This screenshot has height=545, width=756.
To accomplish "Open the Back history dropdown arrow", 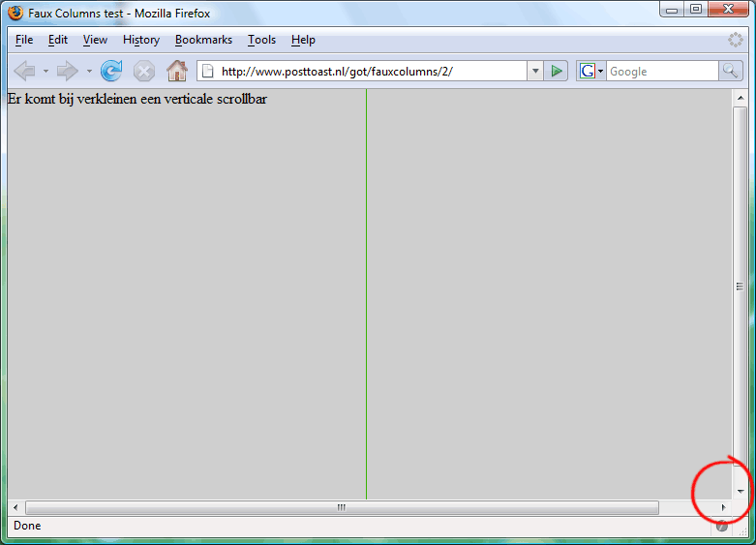I will pos(45,72).
